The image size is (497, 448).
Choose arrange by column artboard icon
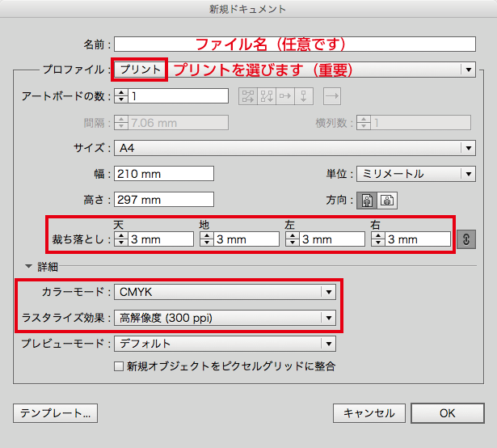(x=304, y=96)
